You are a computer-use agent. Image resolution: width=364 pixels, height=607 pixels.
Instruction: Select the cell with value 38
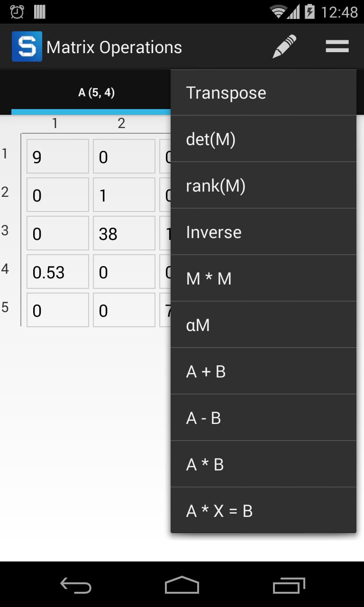point(124,233)
